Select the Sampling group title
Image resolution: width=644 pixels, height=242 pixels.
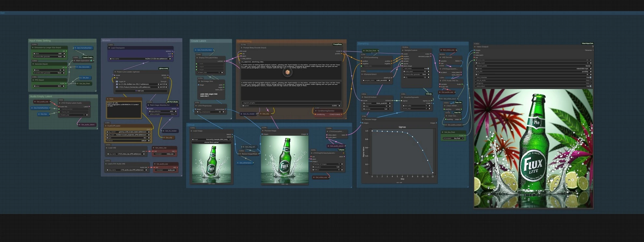(x=363, y=44)
